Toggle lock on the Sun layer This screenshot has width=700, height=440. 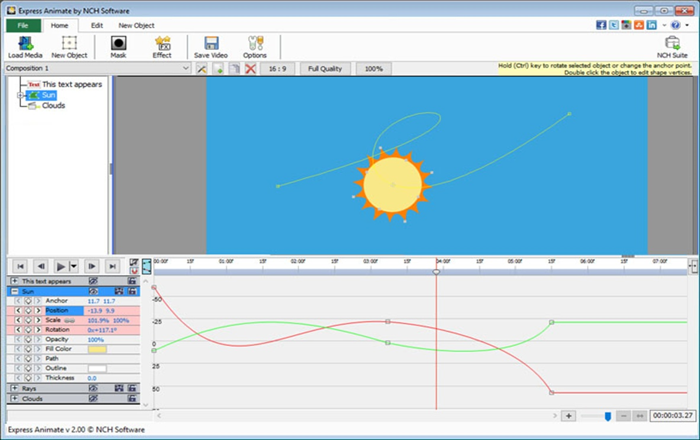pos(132,291)
